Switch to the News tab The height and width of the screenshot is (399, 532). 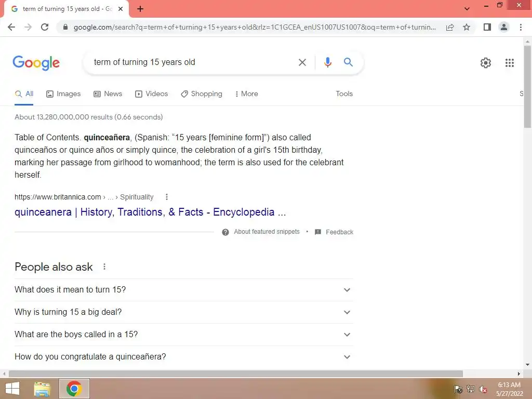point(108,94)
